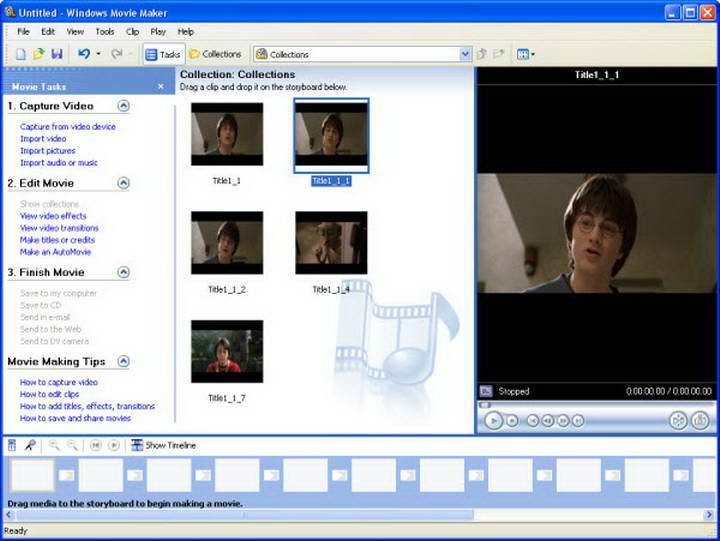Viewport: 720px width, 541px height.
Task: Select the Title1_1_2 clip thumbnail
Action: click(x=227, y=242)
